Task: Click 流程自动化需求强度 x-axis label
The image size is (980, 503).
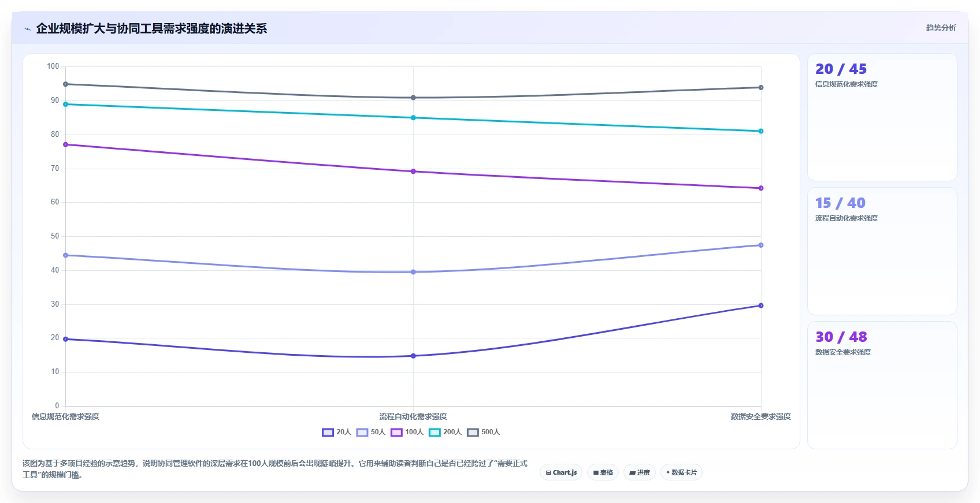Action: tap(413, 416)
